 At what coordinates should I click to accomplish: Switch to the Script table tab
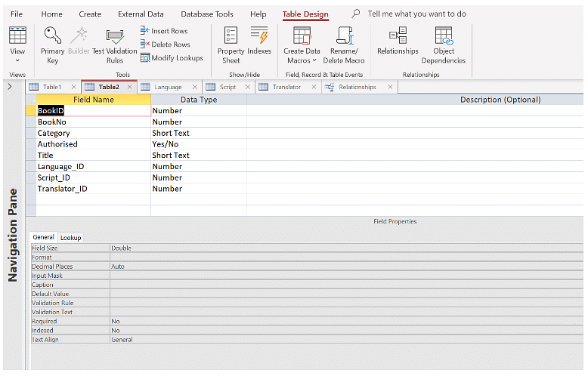pyautogui.click(x=227, y=87)
